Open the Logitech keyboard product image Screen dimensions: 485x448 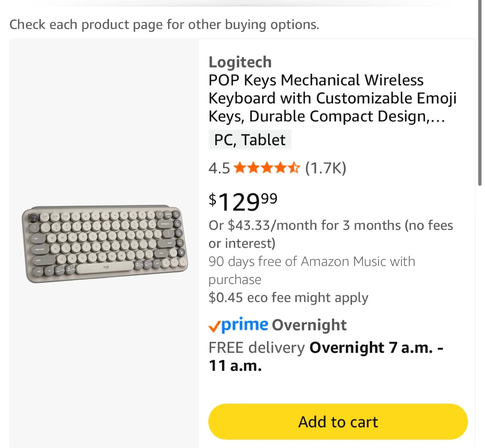pos(104,244)
